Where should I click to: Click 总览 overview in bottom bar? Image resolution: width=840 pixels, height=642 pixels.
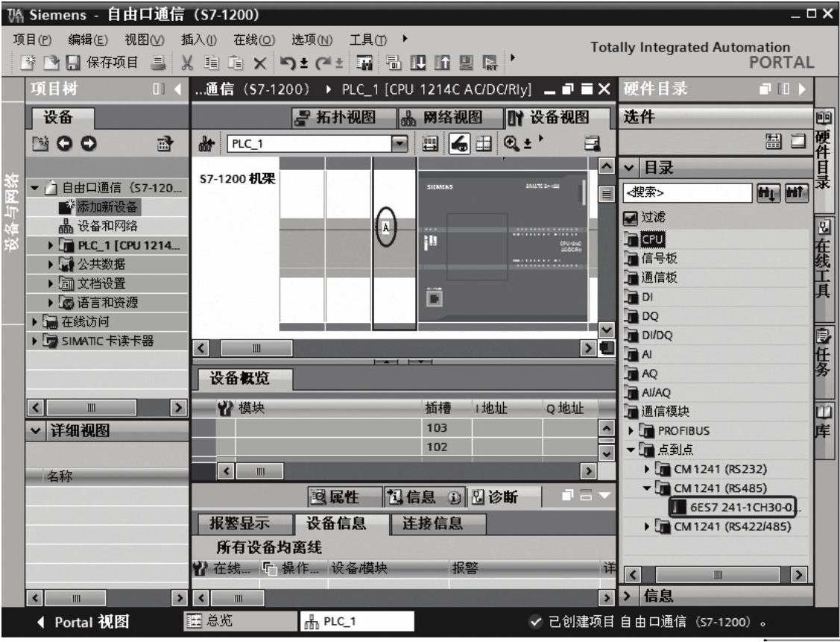[240, 621]
